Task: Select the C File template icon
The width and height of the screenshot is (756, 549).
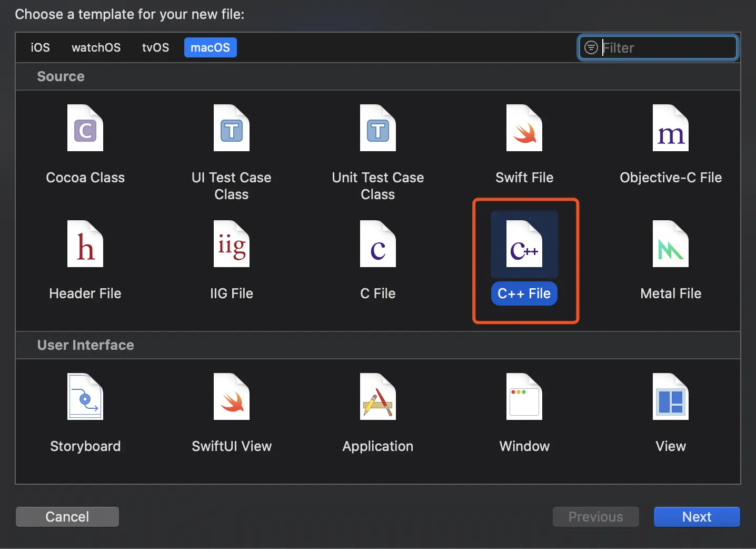Action: coord(378,244)
